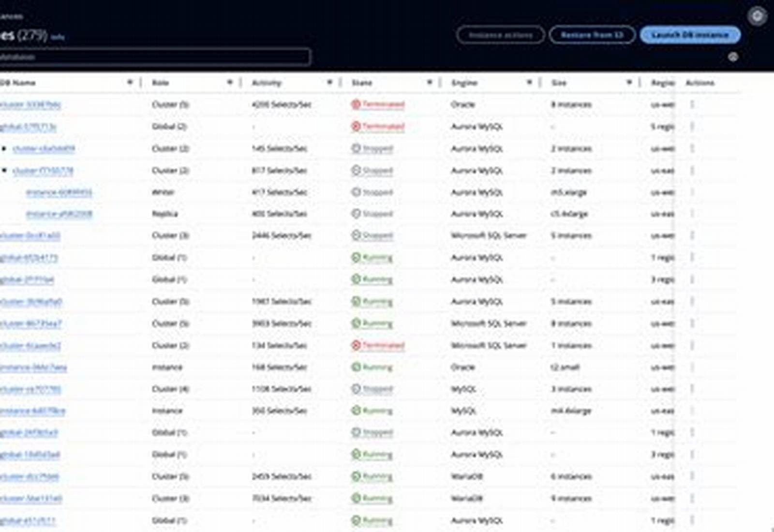Focus the filter databases search field

155,57
